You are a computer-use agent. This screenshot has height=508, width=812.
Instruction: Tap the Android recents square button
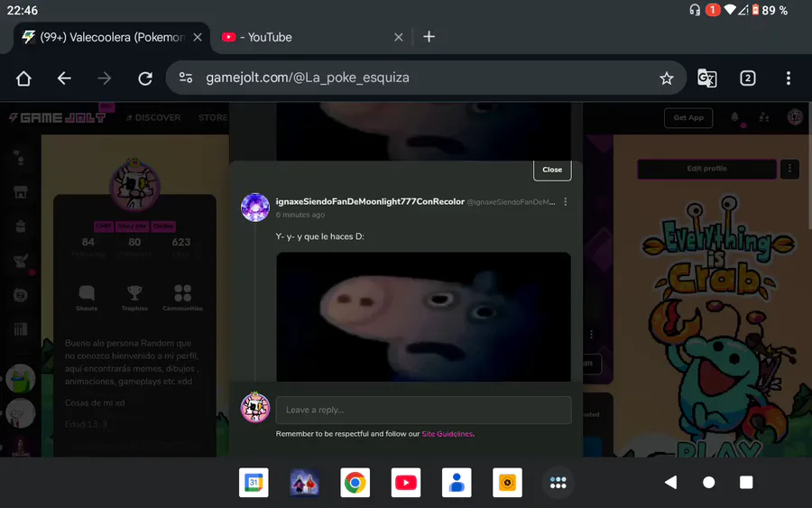pos(746,483)
